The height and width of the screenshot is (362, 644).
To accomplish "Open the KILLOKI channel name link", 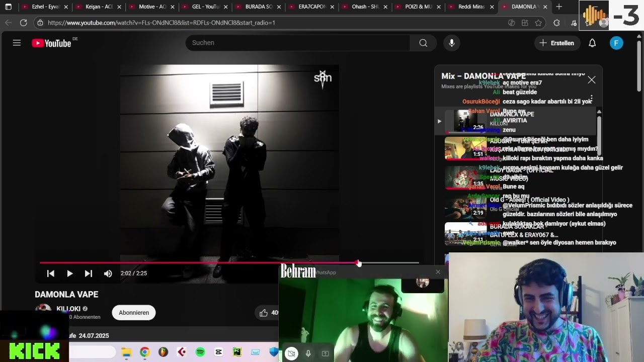I will (68, 309).
